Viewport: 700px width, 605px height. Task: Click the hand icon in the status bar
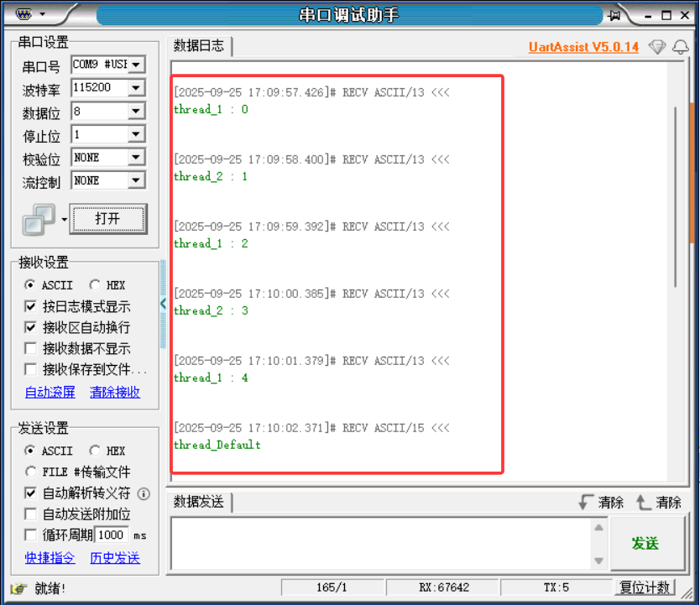click(18, 588)
